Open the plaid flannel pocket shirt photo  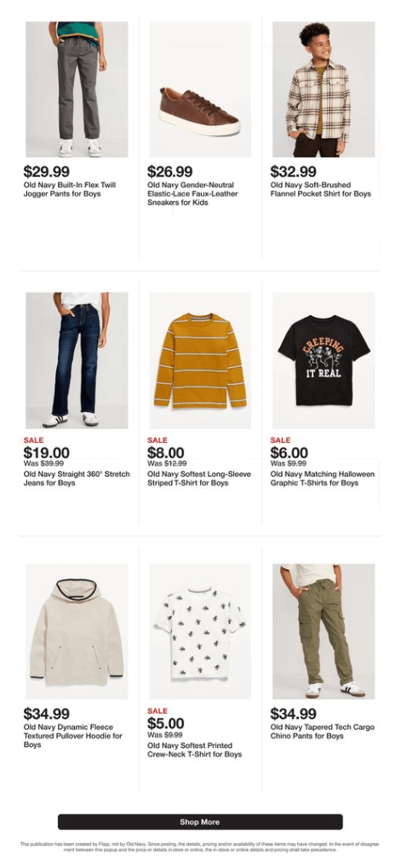[323, 89]
